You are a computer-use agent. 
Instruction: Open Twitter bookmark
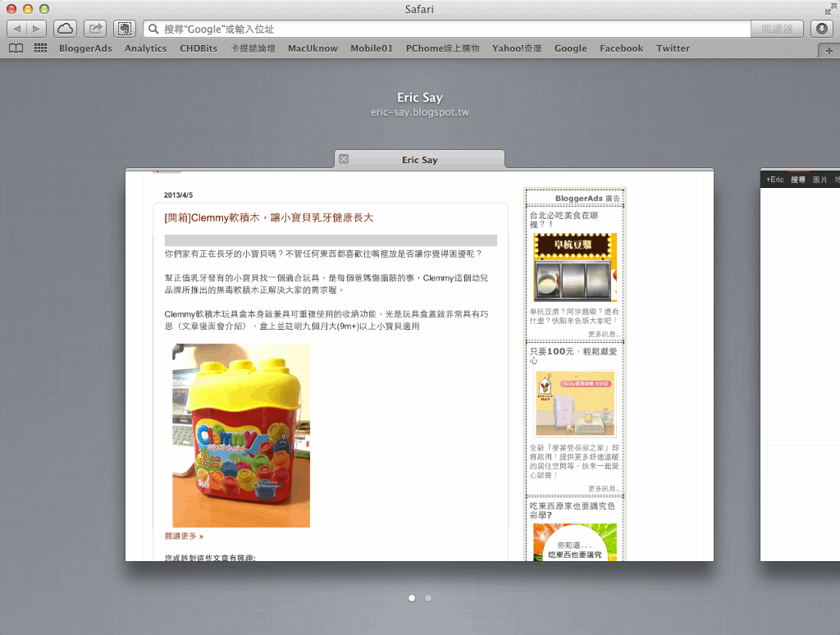click(x=673, y=48)
